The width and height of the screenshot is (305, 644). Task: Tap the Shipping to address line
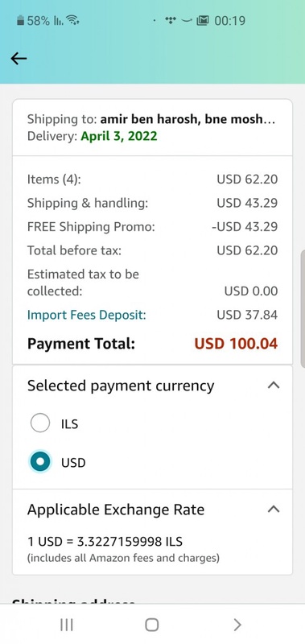pyautogui.click(x=151, y=119)
